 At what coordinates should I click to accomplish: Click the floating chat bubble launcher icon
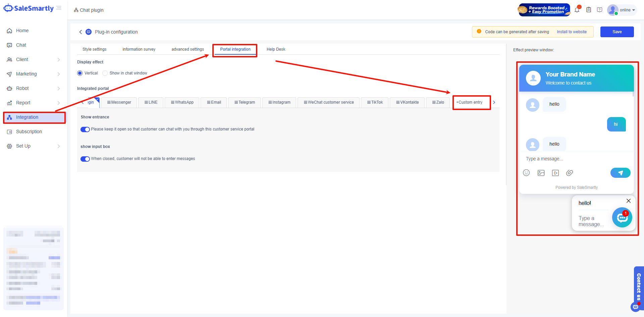[x=622, y=217]
